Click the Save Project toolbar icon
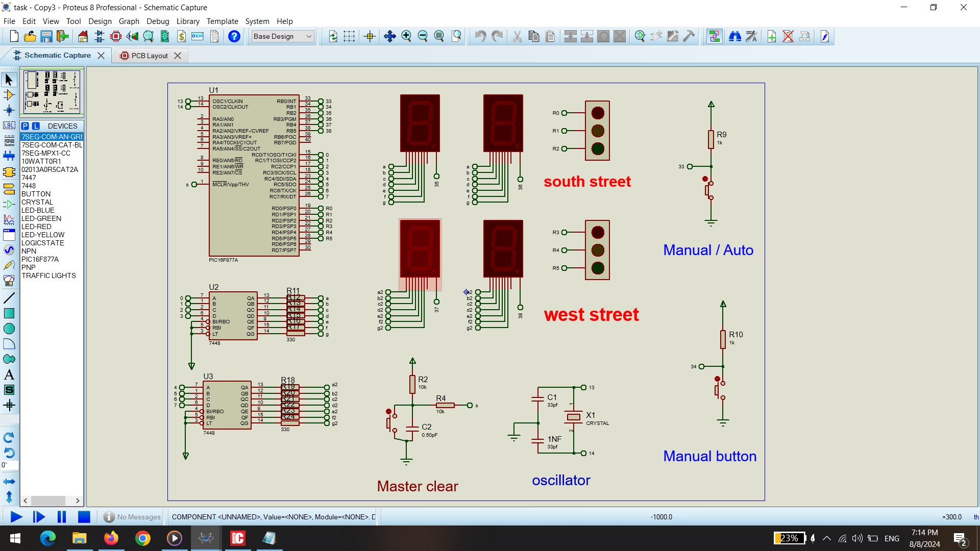The width and height of the screenshot is (980, 551). pyautogui.click(x=46, y=36)
